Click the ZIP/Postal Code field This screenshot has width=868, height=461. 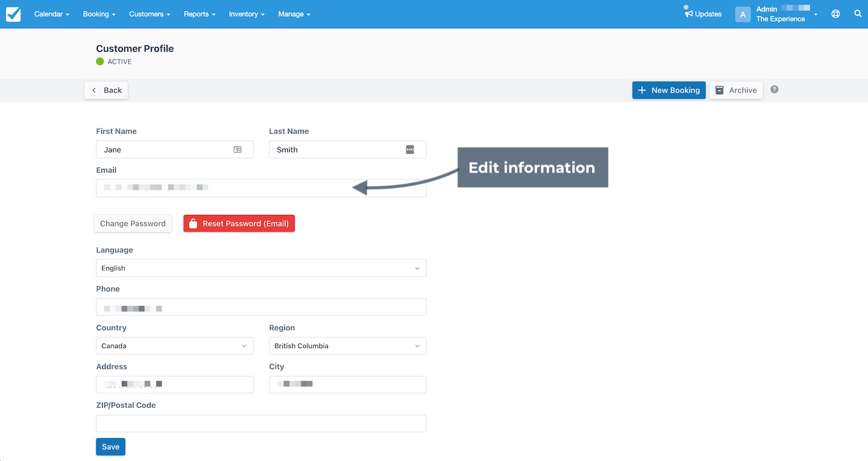[x=261, y=423]
